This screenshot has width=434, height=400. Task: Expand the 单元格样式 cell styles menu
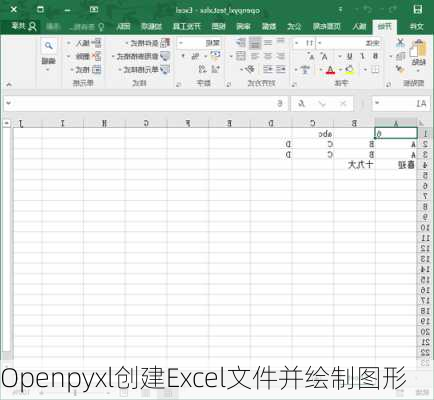(x=144, y=70)
